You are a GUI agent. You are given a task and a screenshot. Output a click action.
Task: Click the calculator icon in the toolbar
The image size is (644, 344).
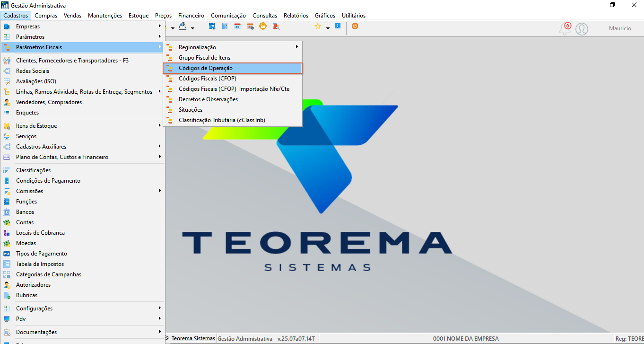(225, 26)
